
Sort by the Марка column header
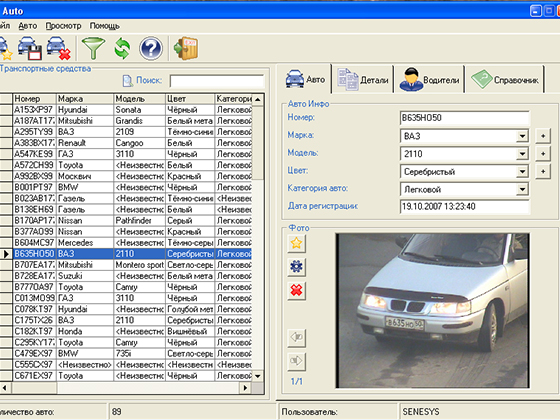(x=85, y=99)
